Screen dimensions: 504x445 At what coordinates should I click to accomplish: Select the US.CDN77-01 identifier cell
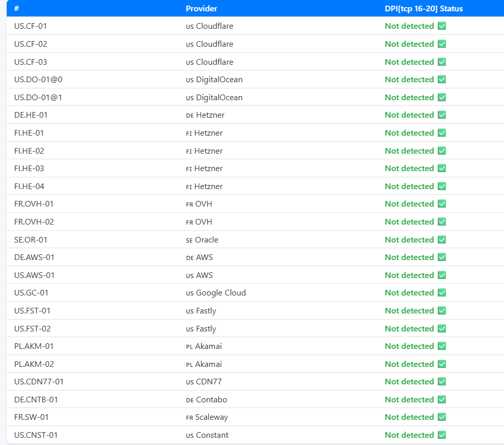pos(39,382)
